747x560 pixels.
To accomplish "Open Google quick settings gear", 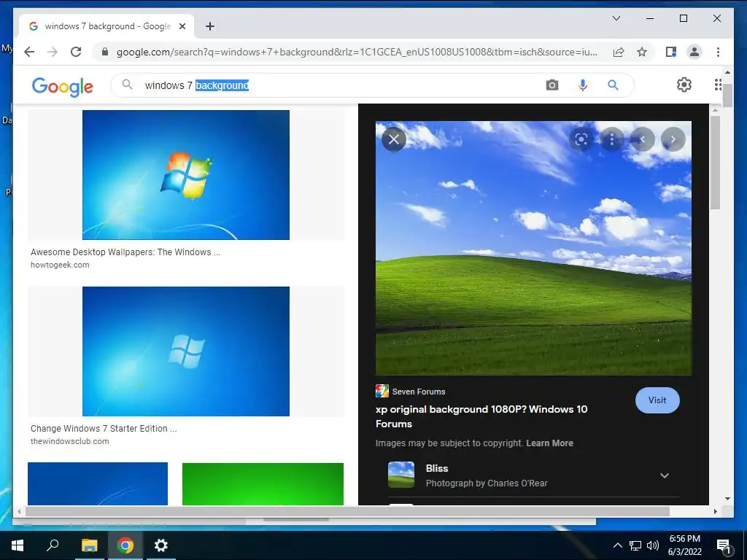I will pos(684,85).
